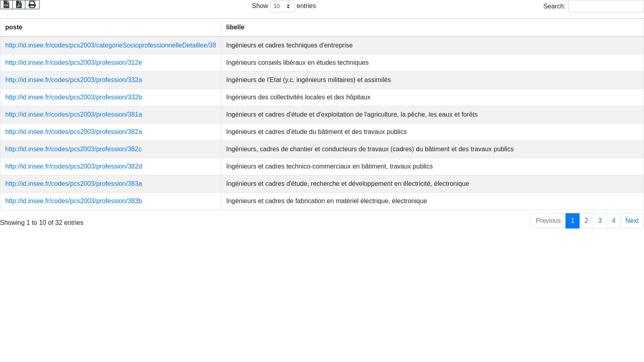Viewport: 644px width, 362px height.
Task: Visit the profession/381a link
Action: (x=73, y=115)
